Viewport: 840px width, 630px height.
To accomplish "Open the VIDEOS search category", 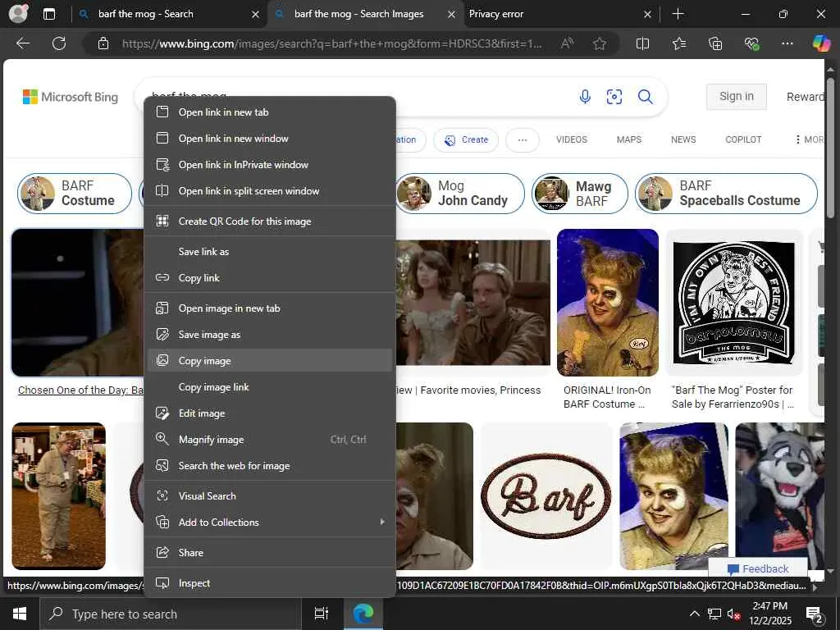I will 571,139.
